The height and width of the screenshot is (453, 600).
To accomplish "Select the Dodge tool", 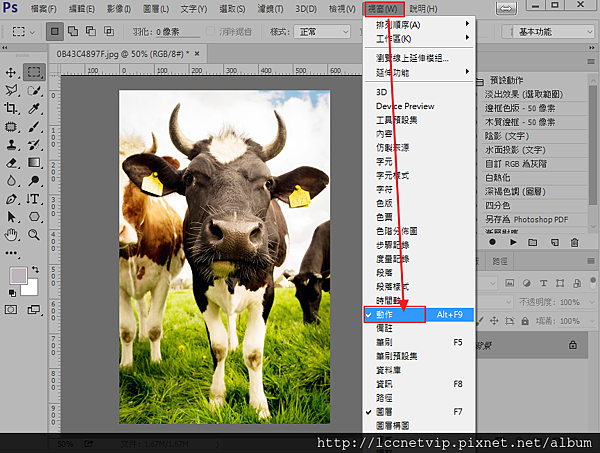I will tap(34, 181).
